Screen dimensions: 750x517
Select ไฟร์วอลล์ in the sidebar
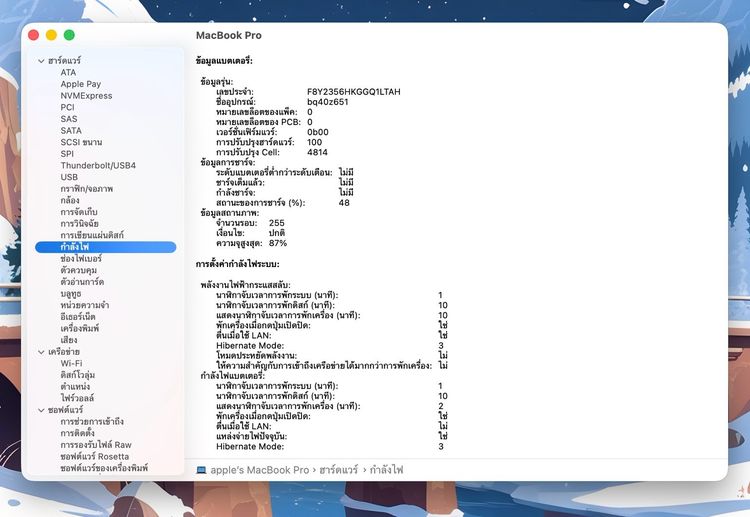click(x=77, y=398)
